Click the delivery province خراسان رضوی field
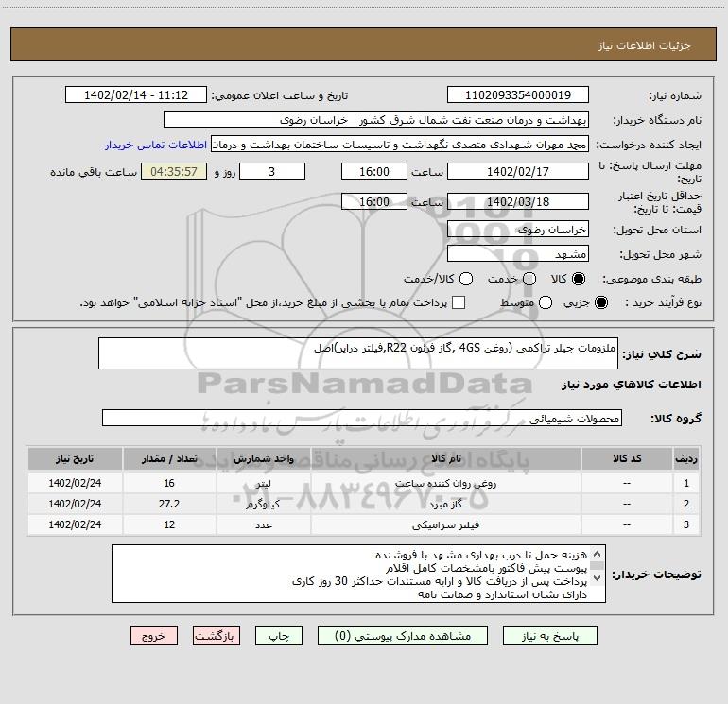 pos(518,230)
